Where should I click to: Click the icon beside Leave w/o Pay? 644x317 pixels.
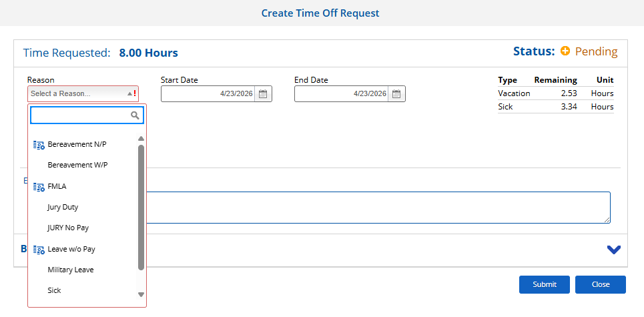pyautogui.click(x=39, y=249)
